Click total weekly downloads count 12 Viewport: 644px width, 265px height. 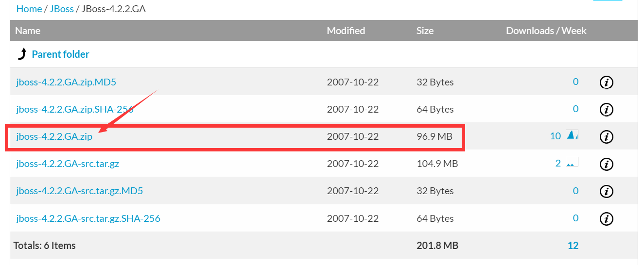[x=573, y=246]
